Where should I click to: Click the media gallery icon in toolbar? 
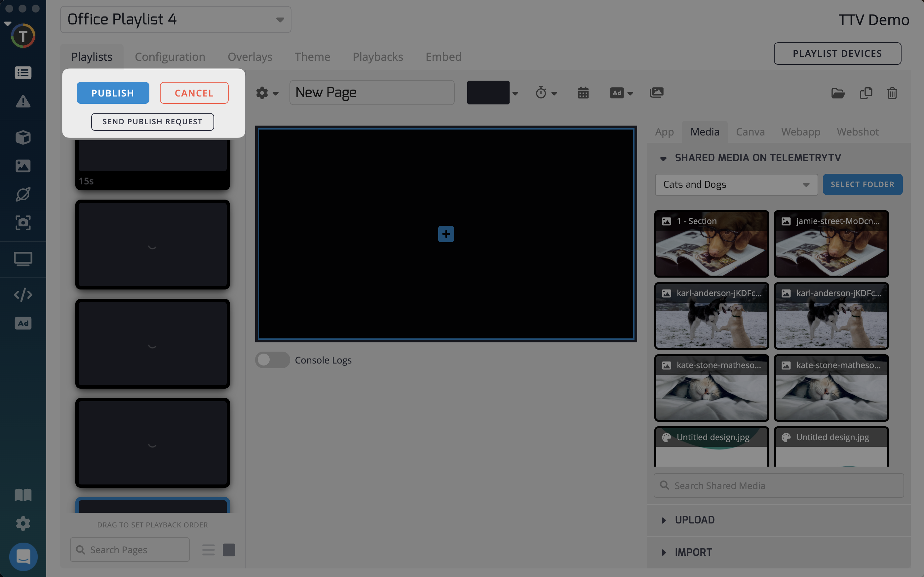tap(656, 93)
